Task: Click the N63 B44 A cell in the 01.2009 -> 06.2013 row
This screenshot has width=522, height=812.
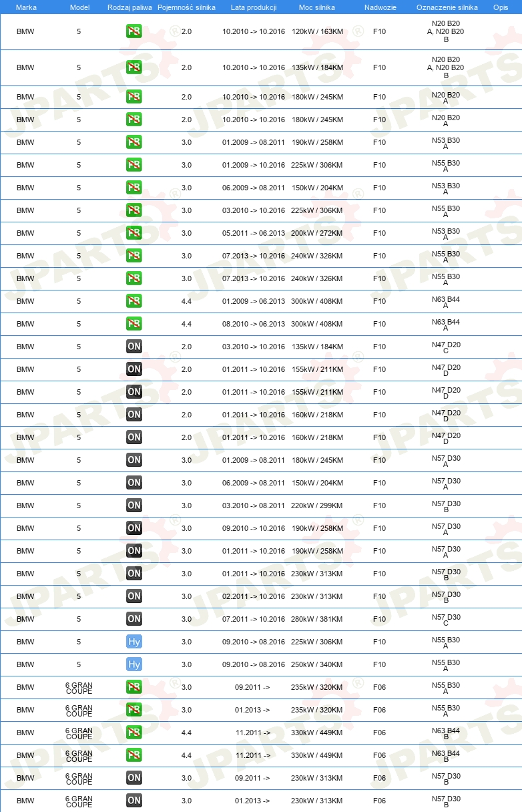Action: 446,302
